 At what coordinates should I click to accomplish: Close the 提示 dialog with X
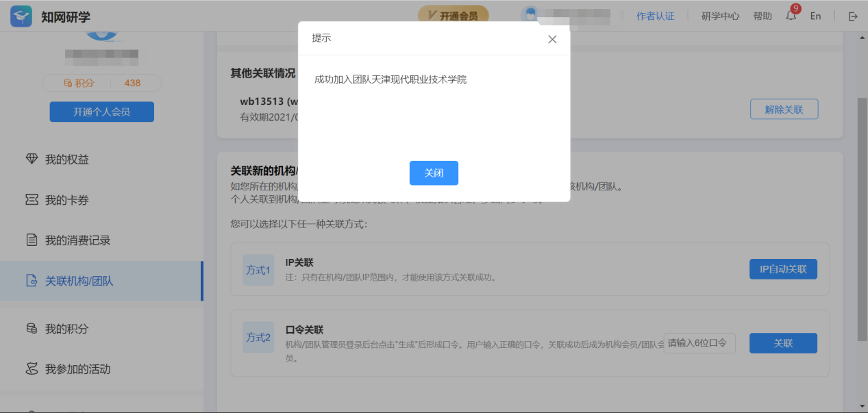(552, 39)
